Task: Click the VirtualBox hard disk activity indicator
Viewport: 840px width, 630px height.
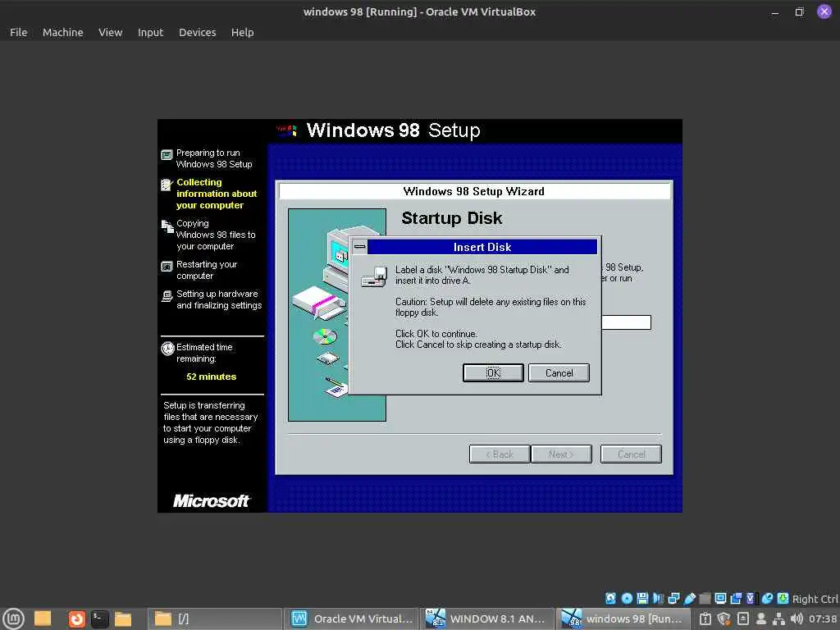Action: pos(610,598)
